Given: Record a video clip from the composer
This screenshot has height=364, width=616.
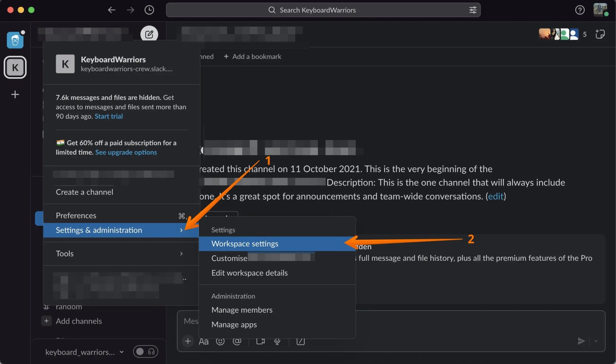Looking at the screenshot, I should [261, 341].
